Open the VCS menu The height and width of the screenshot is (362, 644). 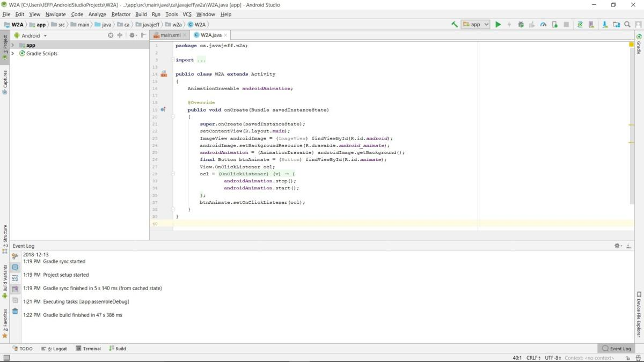pyautogui.click(x=187, y=14)
